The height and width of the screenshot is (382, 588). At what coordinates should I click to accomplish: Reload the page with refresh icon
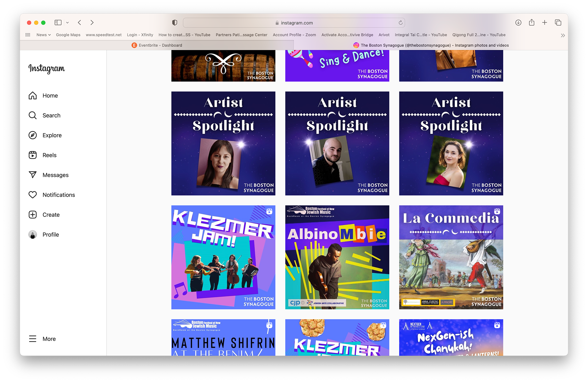pos(400,23)
